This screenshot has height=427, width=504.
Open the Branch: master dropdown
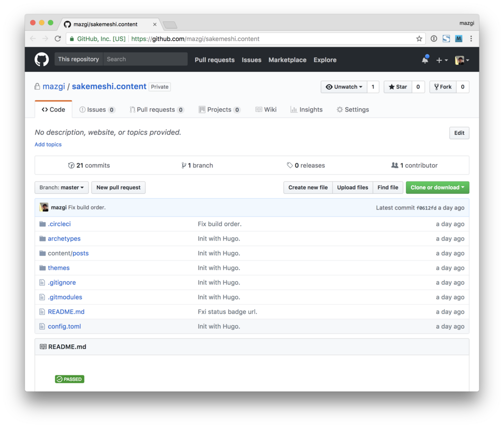coord(62,187)
